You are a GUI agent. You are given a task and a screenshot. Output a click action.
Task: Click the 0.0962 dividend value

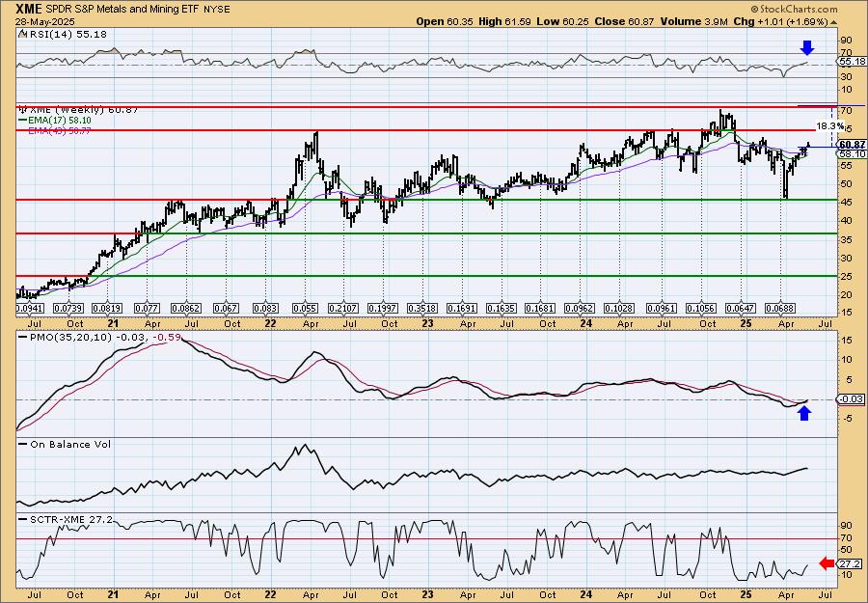click(x=580, y=308)
